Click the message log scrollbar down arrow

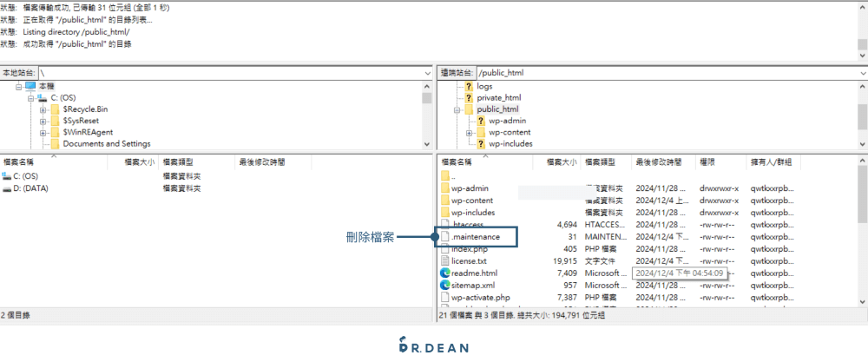[x=863, y=56]
